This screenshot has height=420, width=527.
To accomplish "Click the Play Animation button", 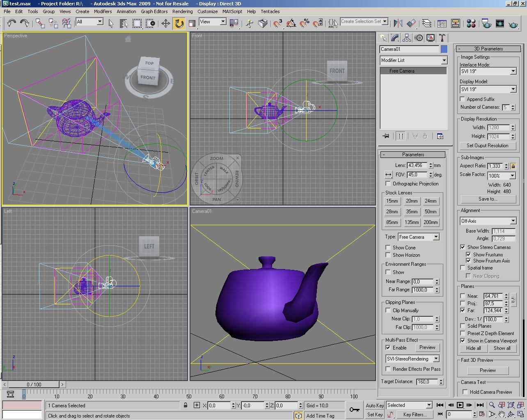I will tap(460, 405).
